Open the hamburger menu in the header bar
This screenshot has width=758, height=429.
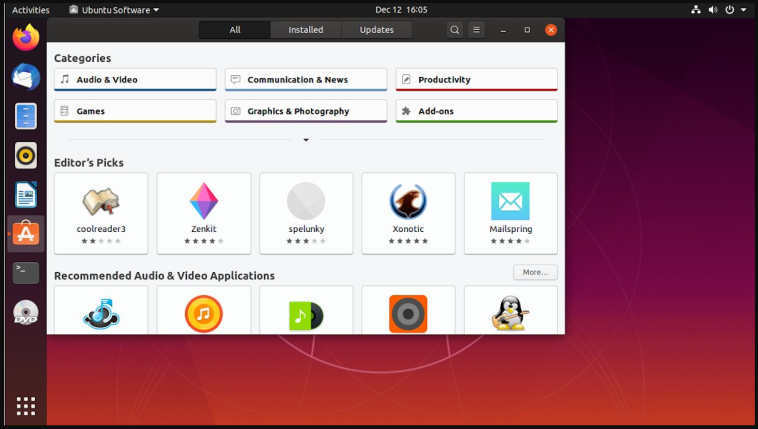click(x=477, y=30)
